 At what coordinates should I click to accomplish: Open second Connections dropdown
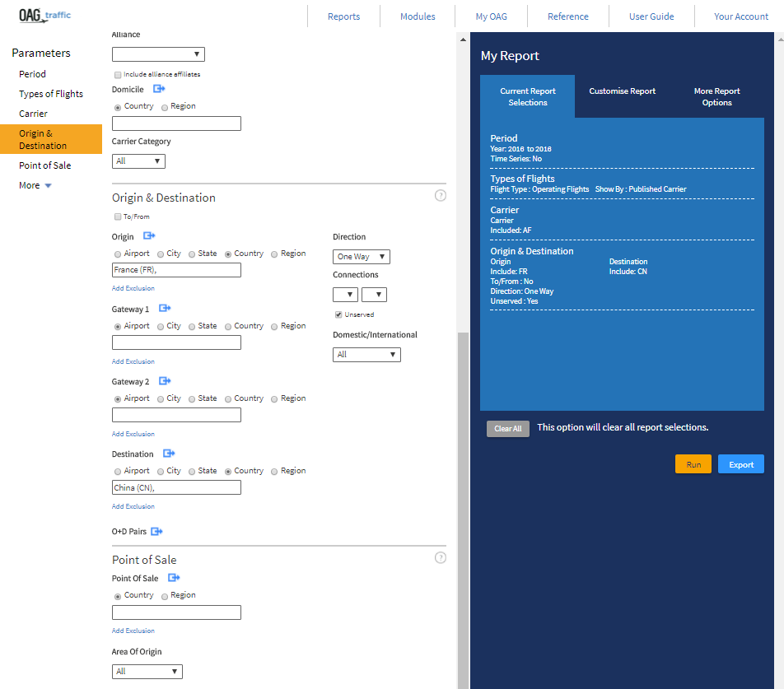tap(374, 295)
